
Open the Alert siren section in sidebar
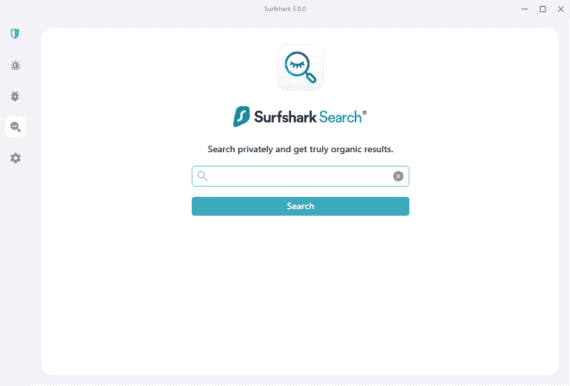pos(15,65)
